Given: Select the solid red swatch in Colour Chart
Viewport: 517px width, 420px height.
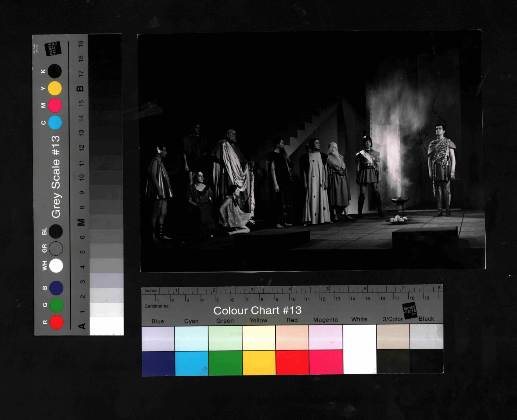Looking at the screenshot, I should (x=292, y=362).
